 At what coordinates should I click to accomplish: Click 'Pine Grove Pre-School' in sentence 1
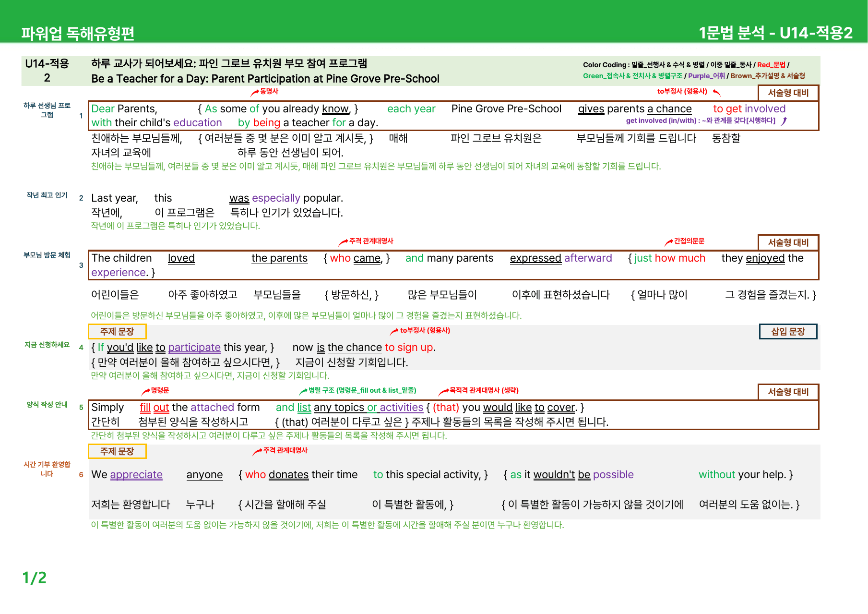coord(506,109)
